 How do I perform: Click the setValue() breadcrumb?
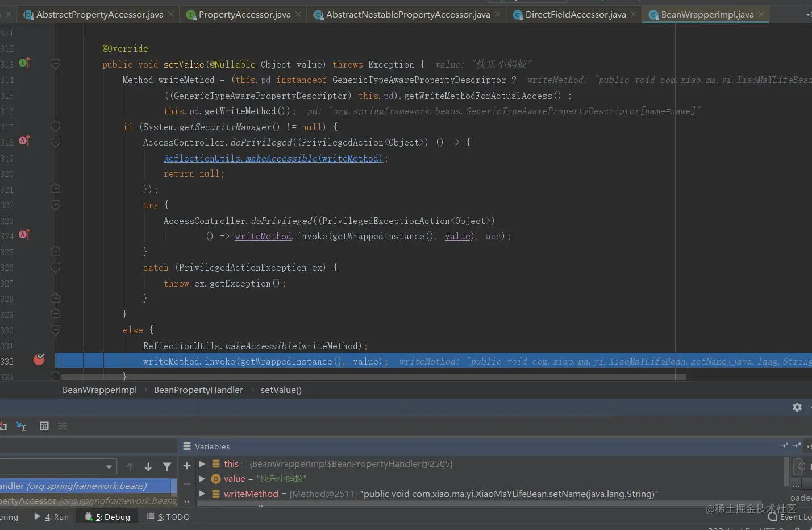(281, 390)
